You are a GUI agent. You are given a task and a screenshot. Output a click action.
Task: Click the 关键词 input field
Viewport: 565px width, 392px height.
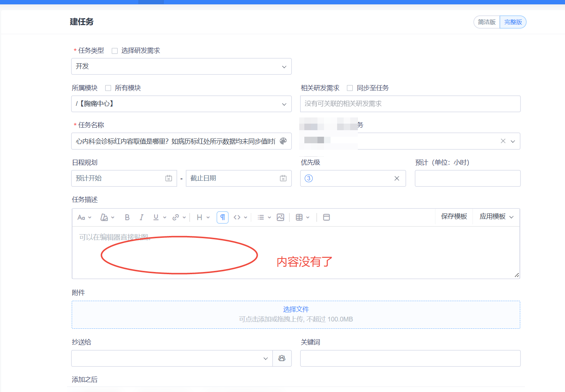pyautogui.click(x=410, y=359)
